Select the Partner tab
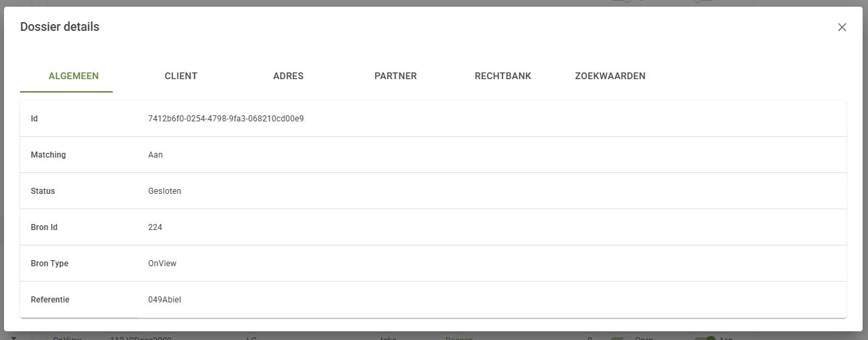This screenshot has width=868, height=340. pos(396,76)
